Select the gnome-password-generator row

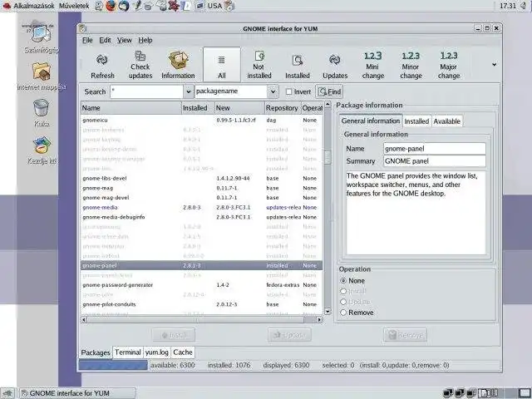click(x=201, y=285)
